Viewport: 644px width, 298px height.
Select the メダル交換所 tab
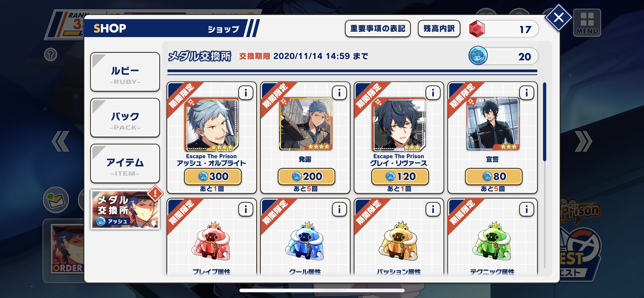pos(125,210)
